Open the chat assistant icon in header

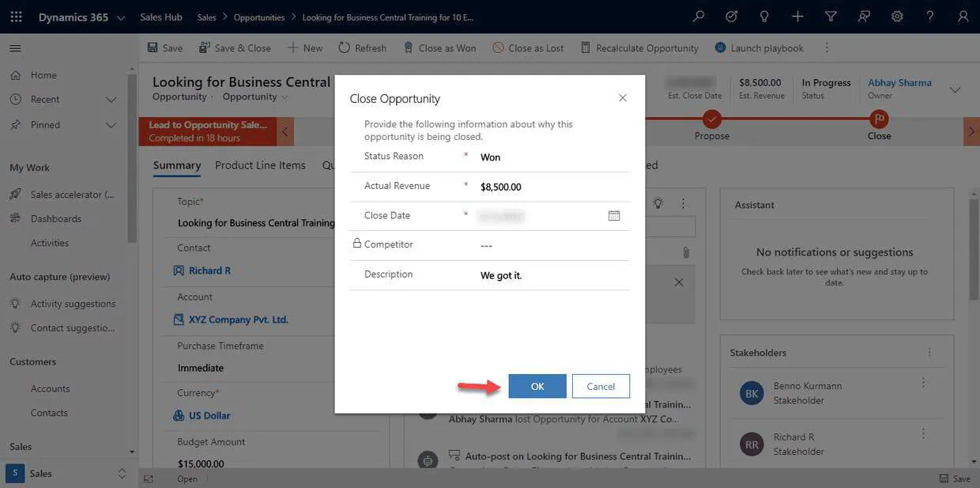point(864,17)
